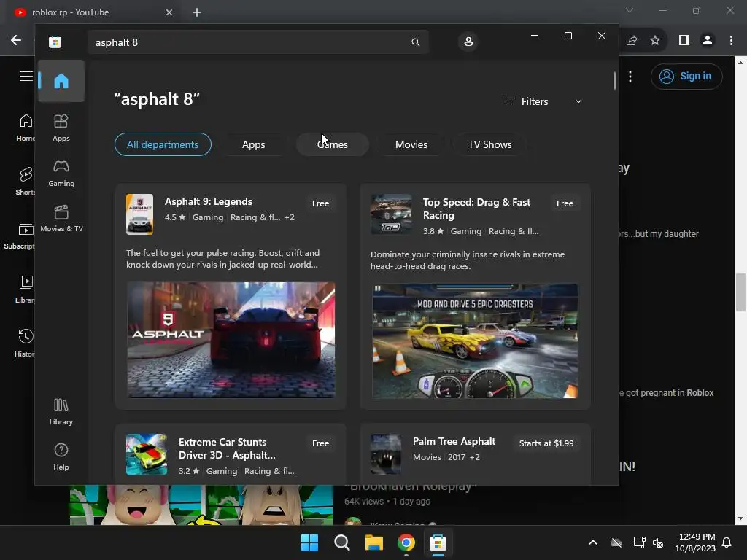Click the Extreme Car Stunts app icon

coord(146,454)
